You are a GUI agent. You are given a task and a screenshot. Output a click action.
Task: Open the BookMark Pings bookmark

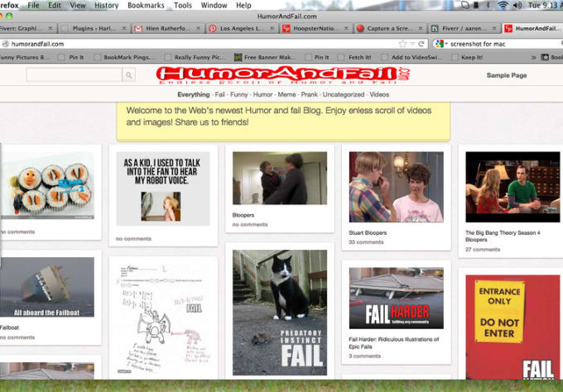[125, 57]
